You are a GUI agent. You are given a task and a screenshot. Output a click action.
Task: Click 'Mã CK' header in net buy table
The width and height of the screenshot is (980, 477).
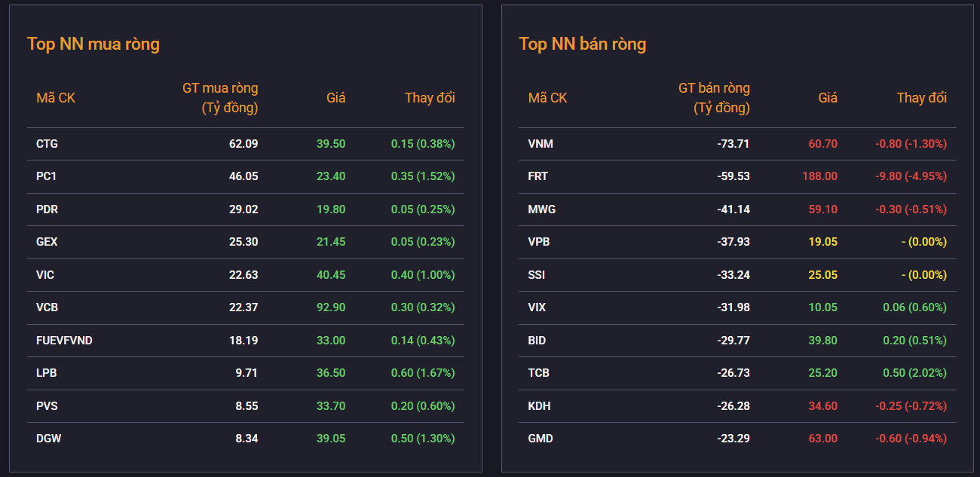click(56, 98)
